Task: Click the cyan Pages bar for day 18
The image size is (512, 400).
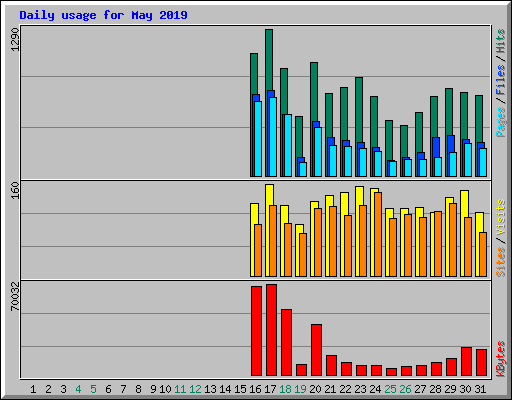Action: pos(288,145)
